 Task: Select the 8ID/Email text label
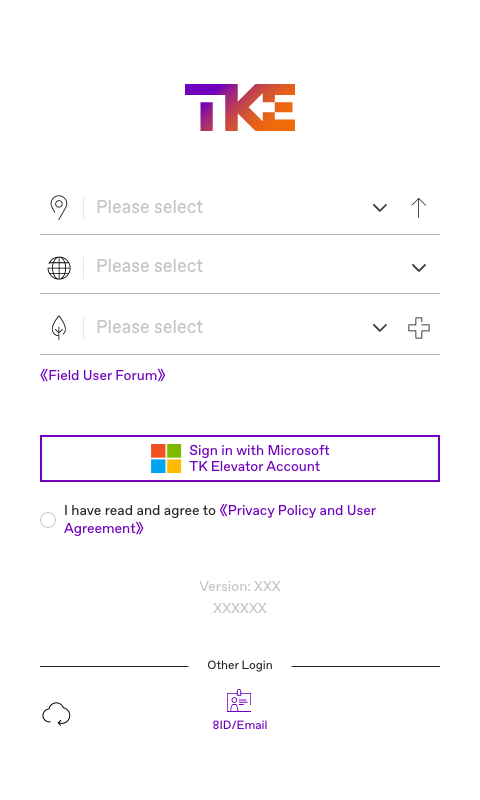tap(240, 725)
